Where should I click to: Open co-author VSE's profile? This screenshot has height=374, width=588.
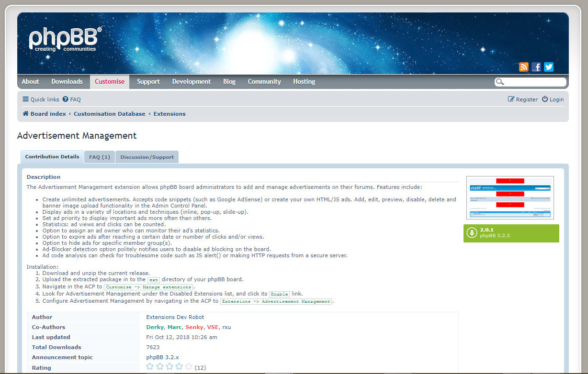tap(213, 327)
